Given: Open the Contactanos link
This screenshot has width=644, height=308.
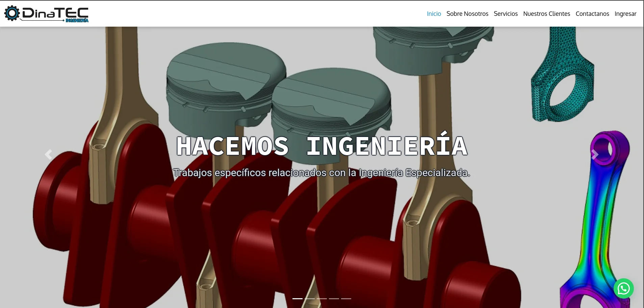Looking at the screenshot, I should tap(592, 14).
